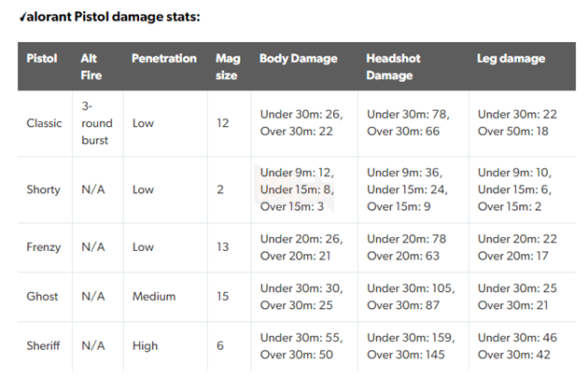Click the 3-round burst alt fire cell

(x=95, y=123)
